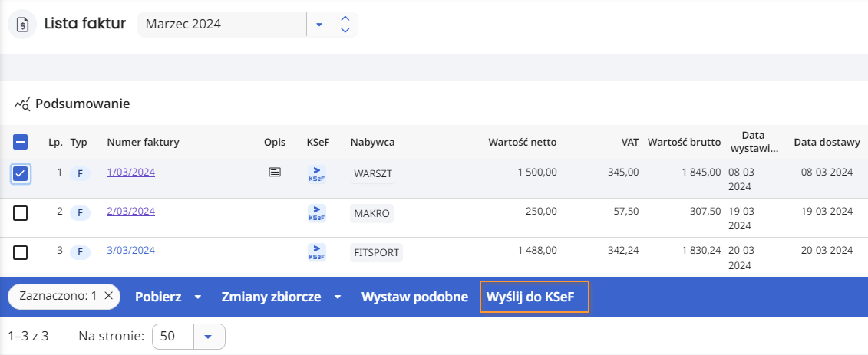Click delivery date 19-03-2024
This screenshot has height=355, width=868.
827,211
